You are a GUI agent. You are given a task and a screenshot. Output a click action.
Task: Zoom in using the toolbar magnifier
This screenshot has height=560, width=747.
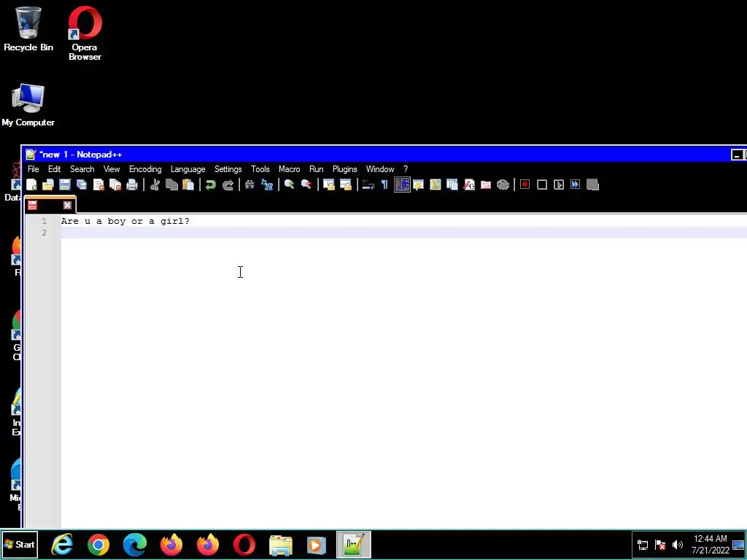pyautogui.click(x=289, y=184)
